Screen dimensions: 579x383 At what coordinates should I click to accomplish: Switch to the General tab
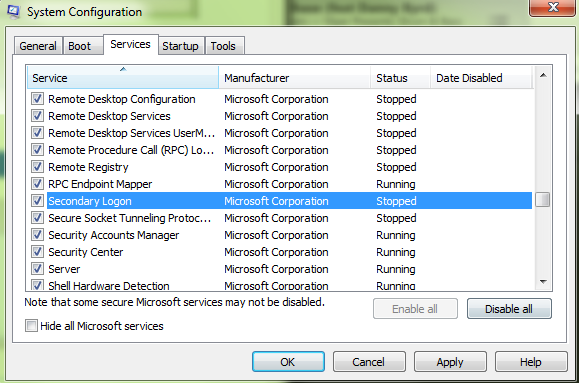point(38,46)
